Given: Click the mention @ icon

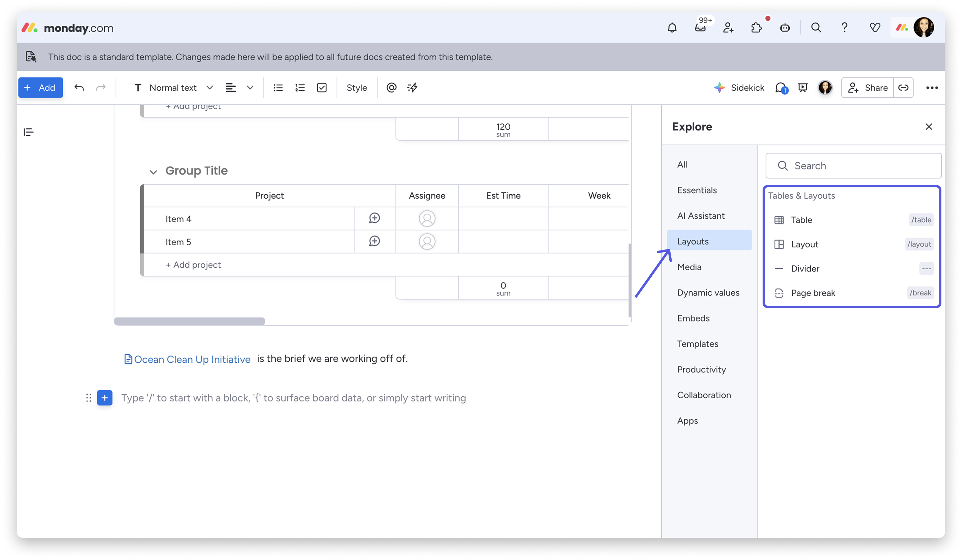Looking at the screenshot, I should click(x=391, y=88).
